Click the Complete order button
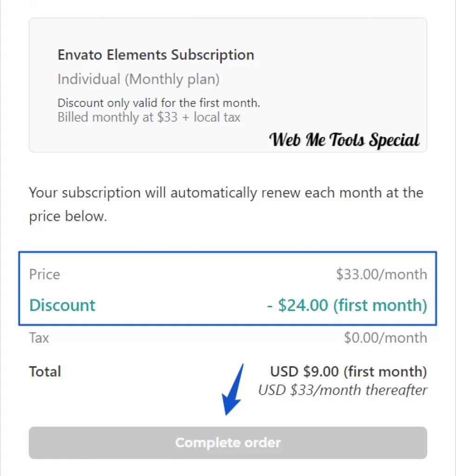 pos(227,443)
